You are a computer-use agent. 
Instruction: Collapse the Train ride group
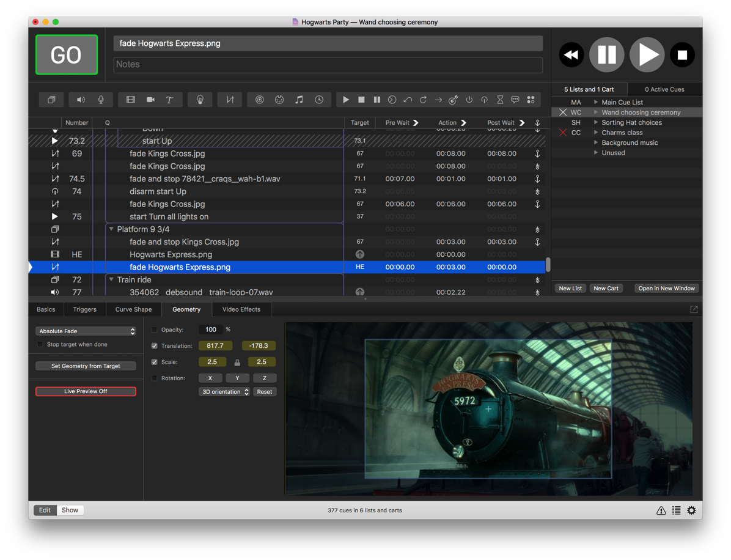[x=111, y=279]
